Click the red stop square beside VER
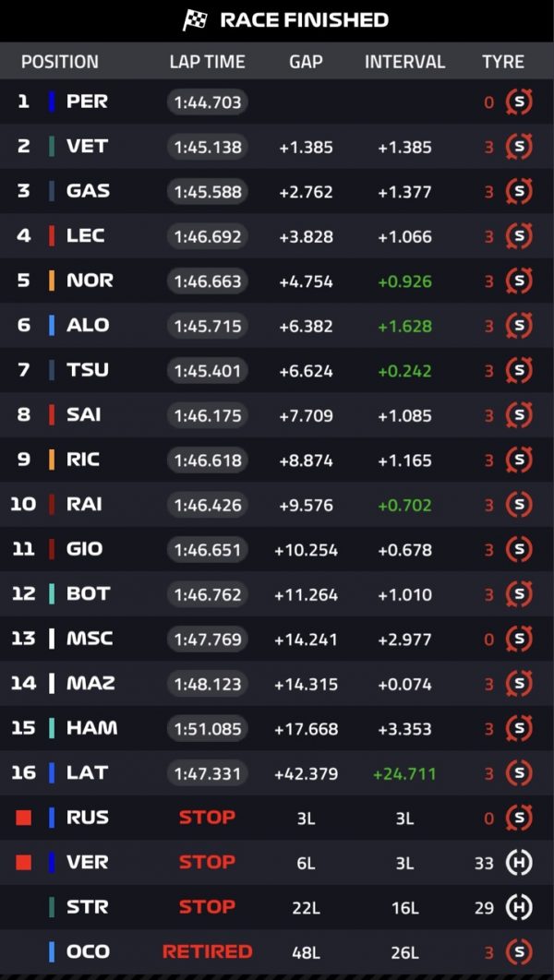 point(24,863)
